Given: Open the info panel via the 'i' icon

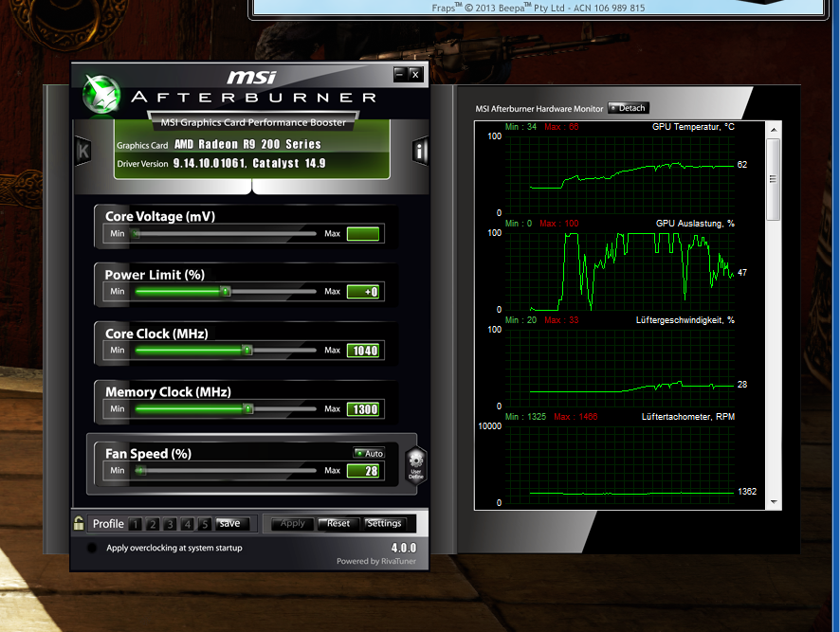Looking at the screenshot, I should (420, 153).
